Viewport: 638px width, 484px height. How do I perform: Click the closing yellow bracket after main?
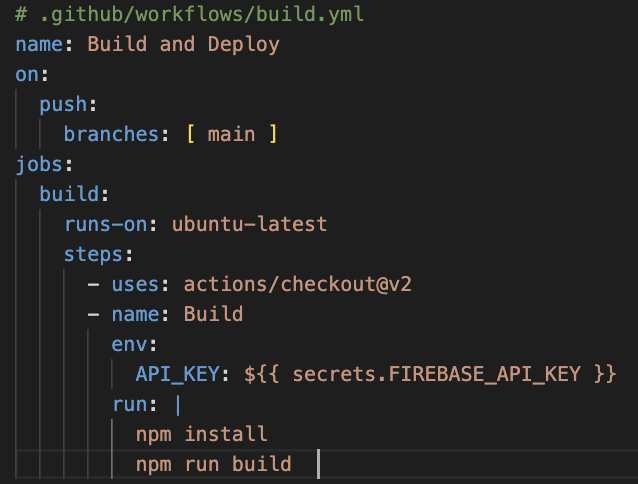point(273,134)
